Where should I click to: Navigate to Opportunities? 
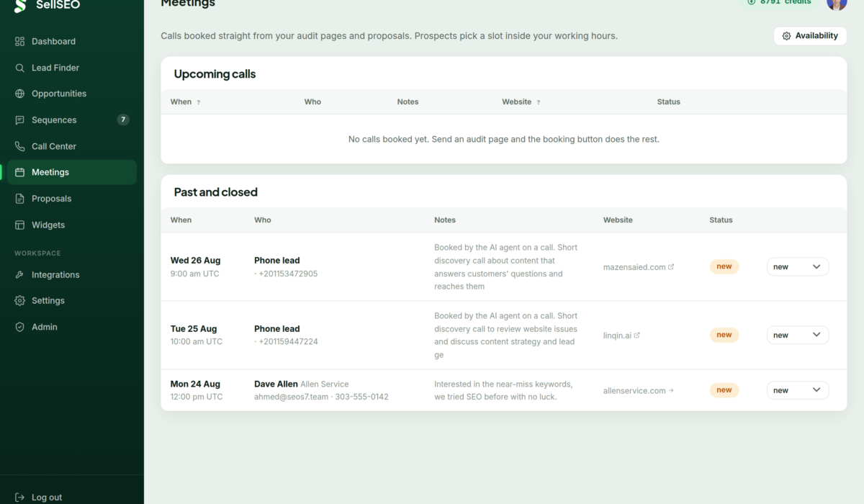(x=72, y=94)
